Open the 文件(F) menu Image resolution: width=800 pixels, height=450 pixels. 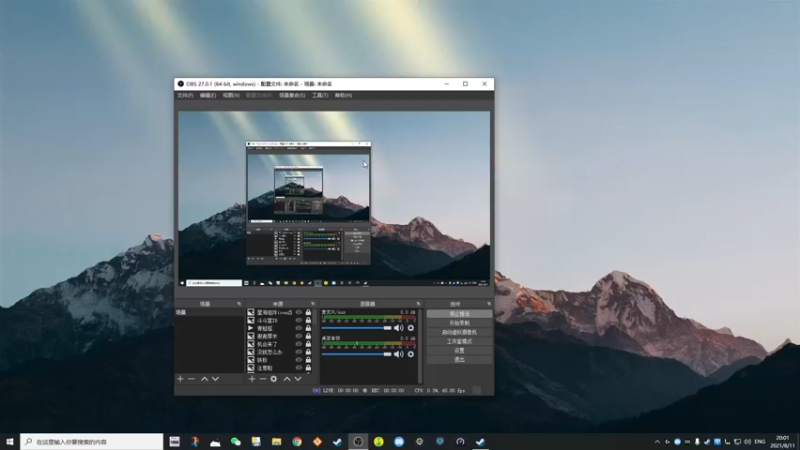click(185, 95)
